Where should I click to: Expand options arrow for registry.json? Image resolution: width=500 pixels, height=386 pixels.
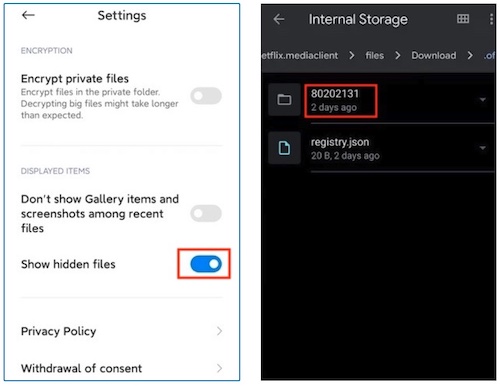pyautogui.click(x=482, y=148)
